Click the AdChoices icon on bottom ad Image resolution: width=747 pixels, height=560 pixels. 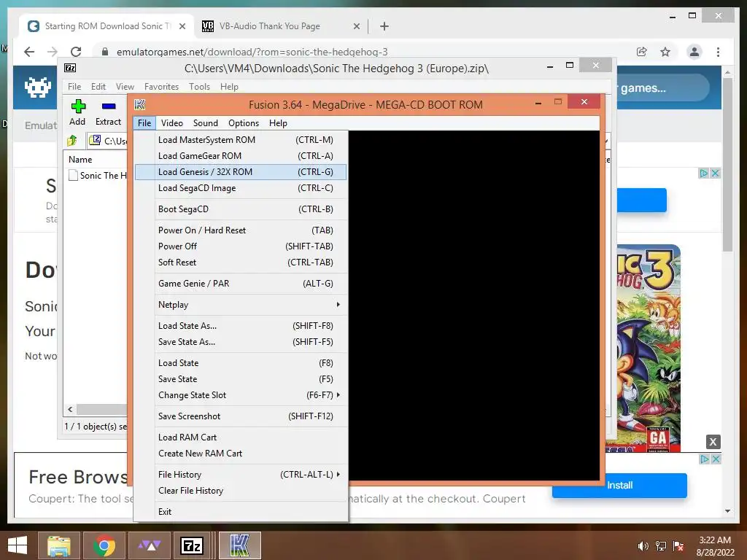point(705,459)
